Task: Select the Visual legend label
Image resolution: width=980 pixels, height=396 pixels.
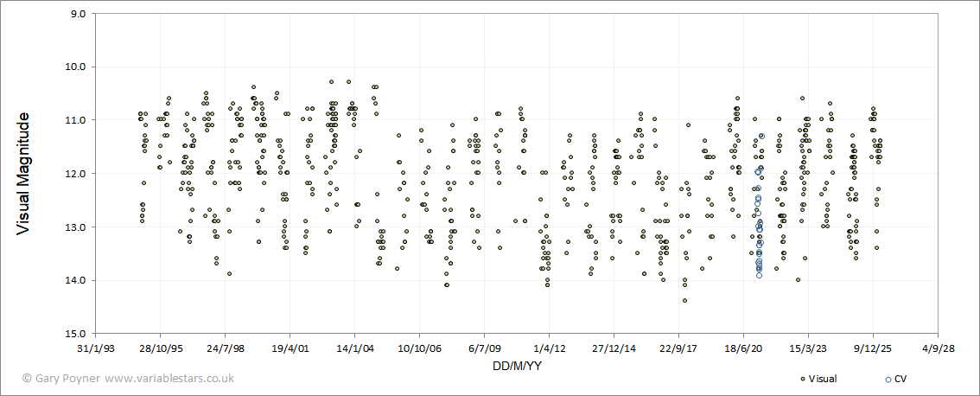Action: (x=823, y=379)
